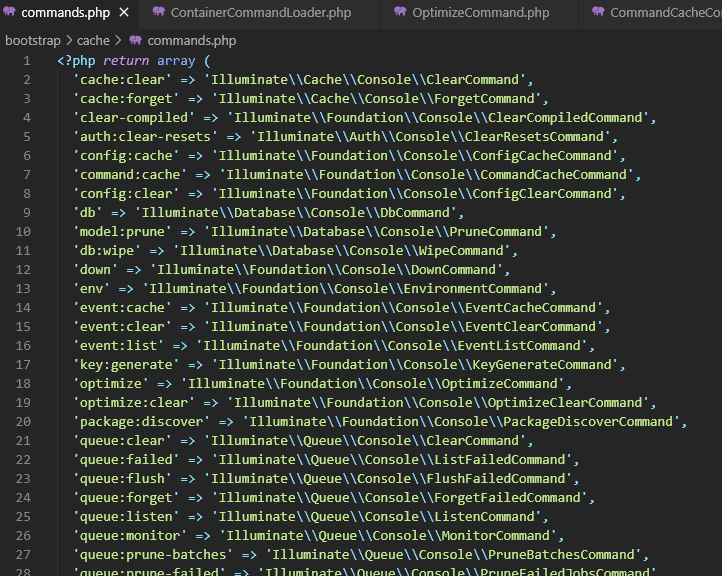Click the 'env' key on line 13
The width and height of the screenshot is (722, 576).
(91, 289)
